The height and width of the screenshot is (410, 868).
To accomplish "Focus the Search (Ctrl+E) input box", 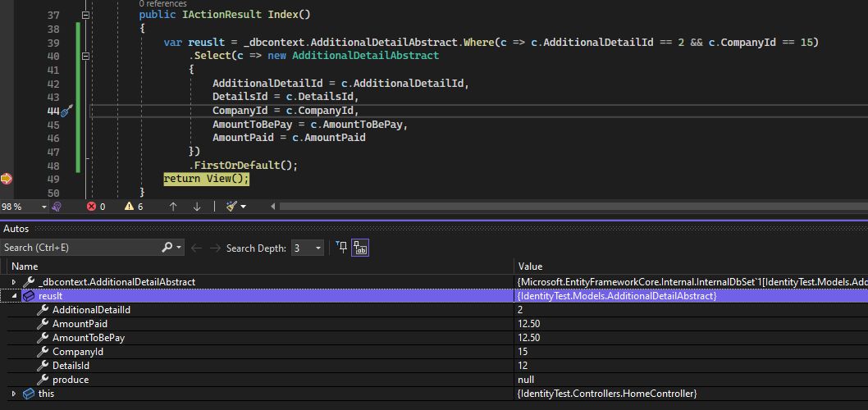I will point(81,248).
